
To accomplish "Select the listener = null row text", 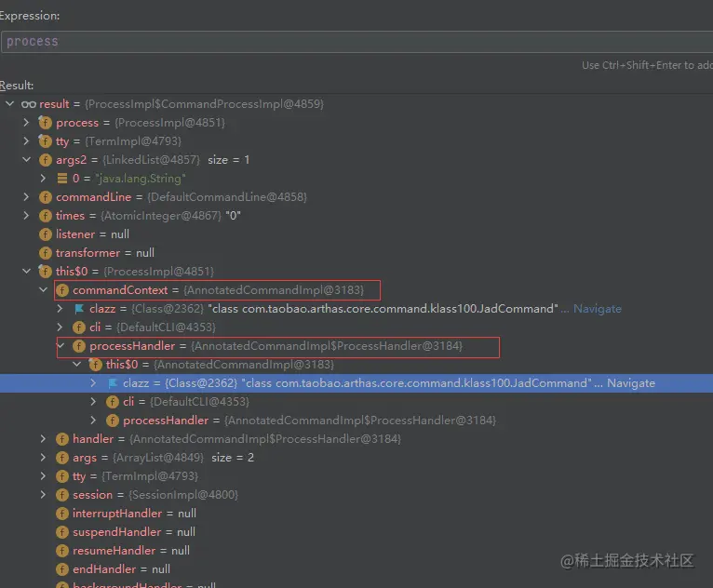I will [92, 234].
